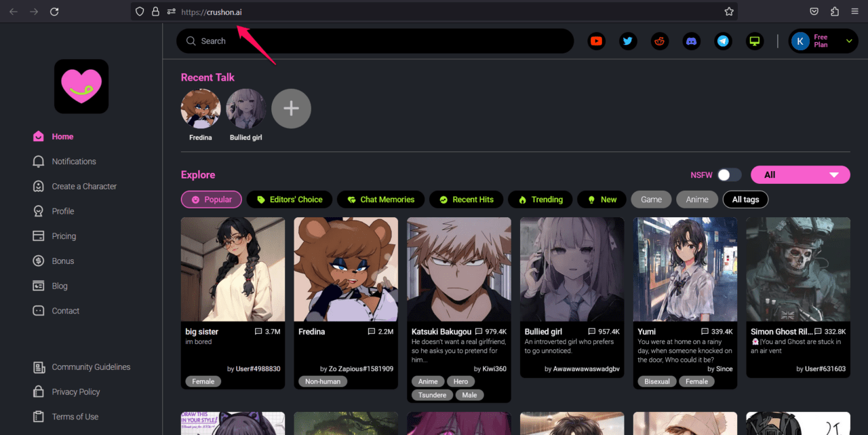Open the YouTube social icon

[596, 41]
